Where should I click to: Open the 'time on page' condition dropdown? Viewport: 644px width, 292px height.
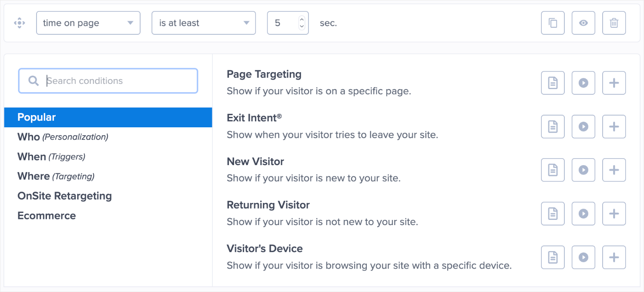click(88, 23)
